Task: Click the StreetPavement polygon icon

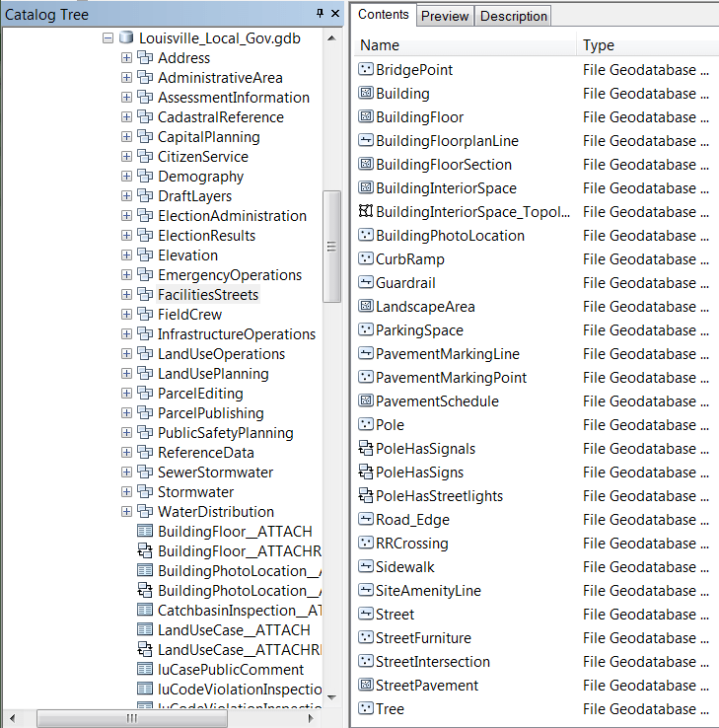Action: coord(366,685)
